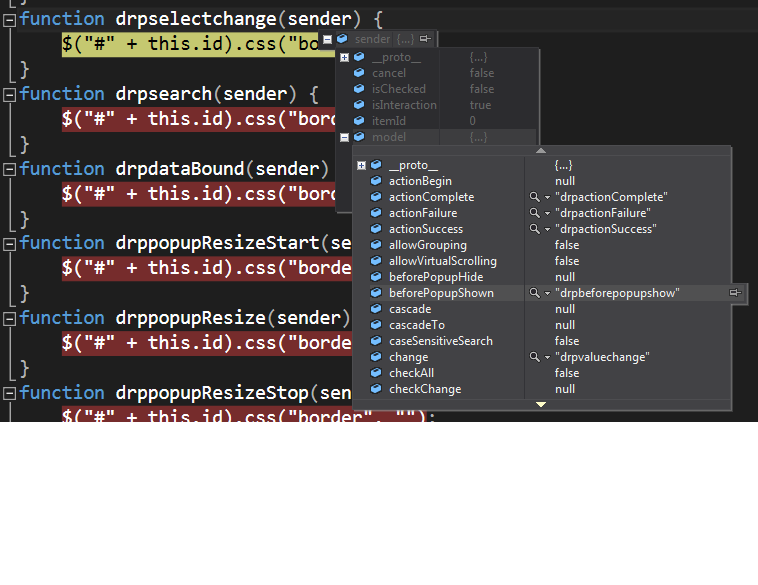This screenshot has width=758, height=585.
Task: Select the actionBegin property name
Action: pyautogui.click(x=420, y=181)
